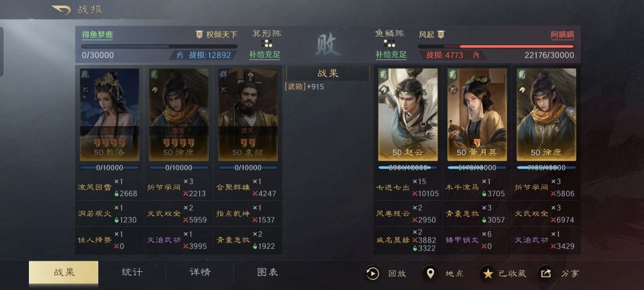Open the 甄洛 general card
The width and height of the screenshot is (644, 290).
click(x=109, y=115)
